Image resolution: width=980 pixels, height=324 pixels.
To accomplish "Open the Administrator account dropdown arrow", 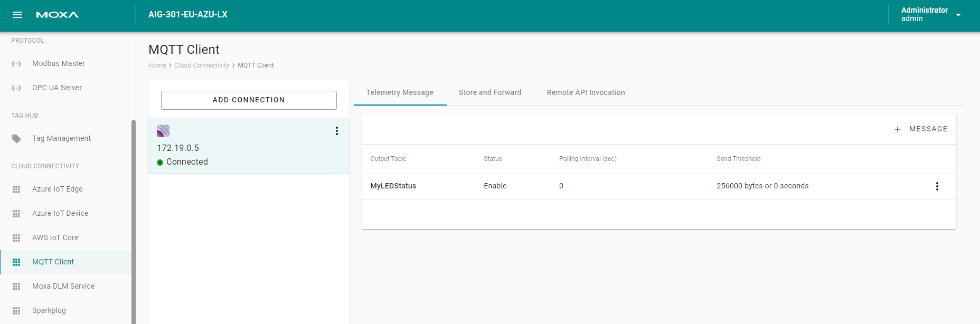I will point(958,15).
